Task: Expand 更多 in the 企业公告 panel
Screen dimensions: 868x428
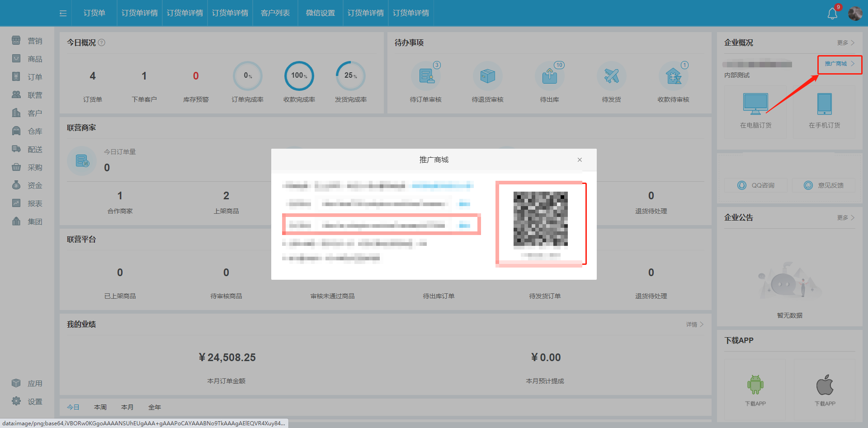Action: 844,217
